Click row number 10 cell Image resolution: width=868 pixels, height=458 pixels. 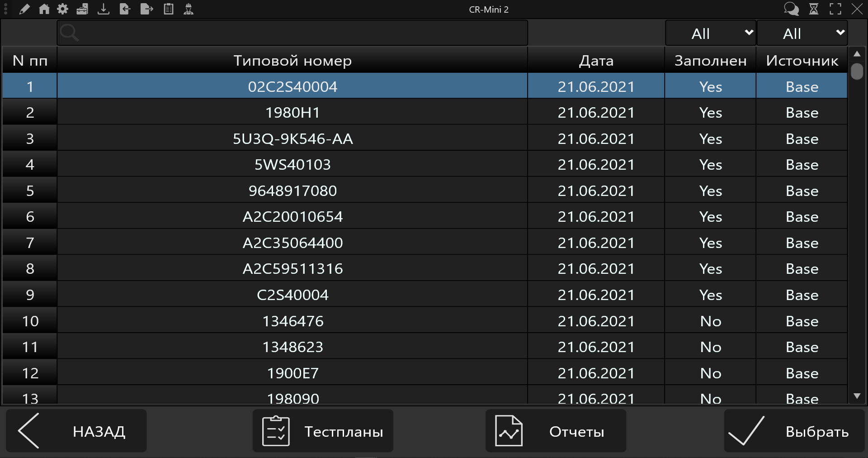point(30,321)
